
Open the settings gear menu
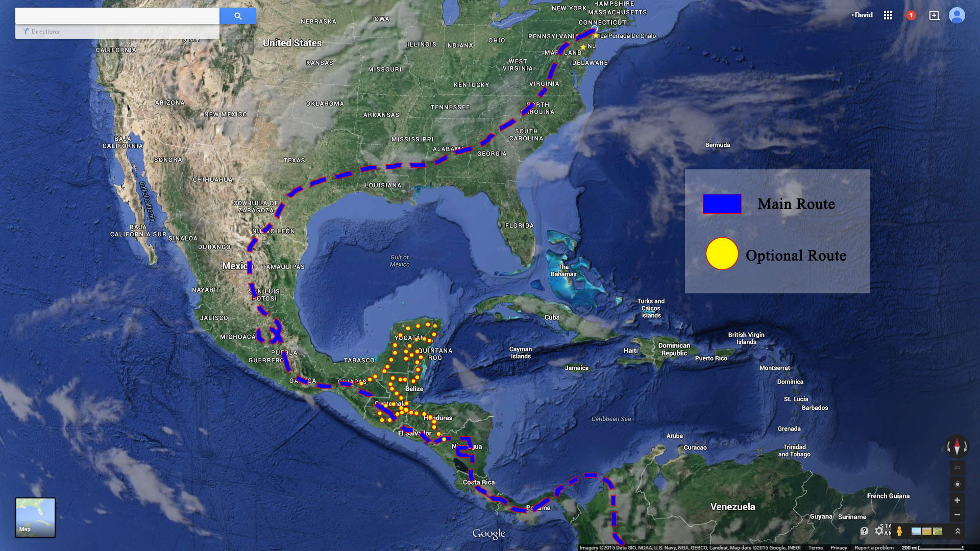879,531
